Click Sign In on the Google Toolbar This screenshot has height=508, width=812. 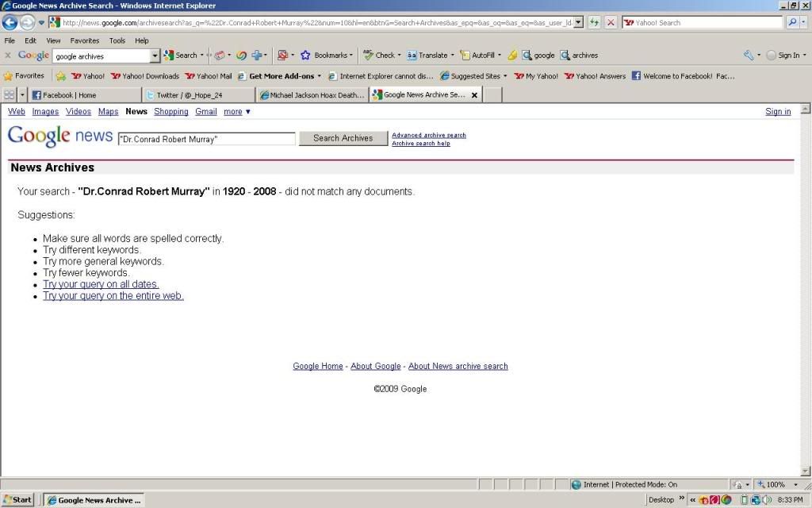[x=783, y=55]
